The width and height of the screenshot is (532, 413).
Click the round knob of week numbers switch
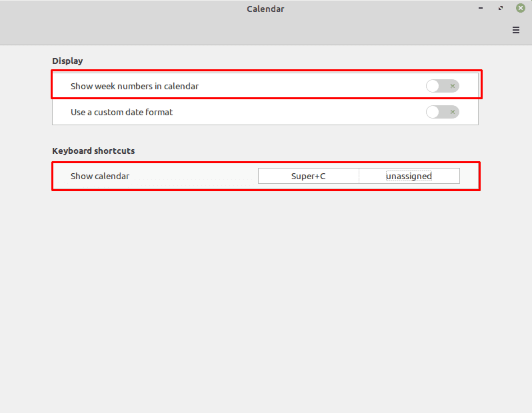[433, 86]
